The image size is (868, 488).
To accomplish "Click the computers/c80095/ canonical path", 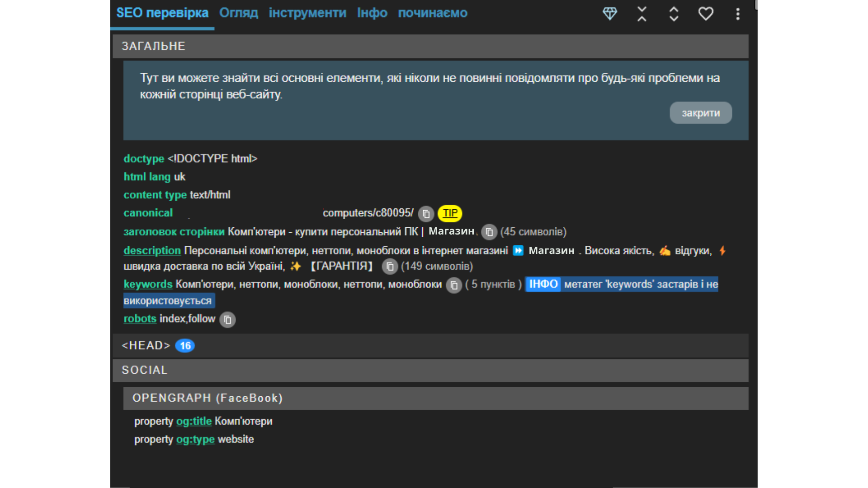I will 368,213.
